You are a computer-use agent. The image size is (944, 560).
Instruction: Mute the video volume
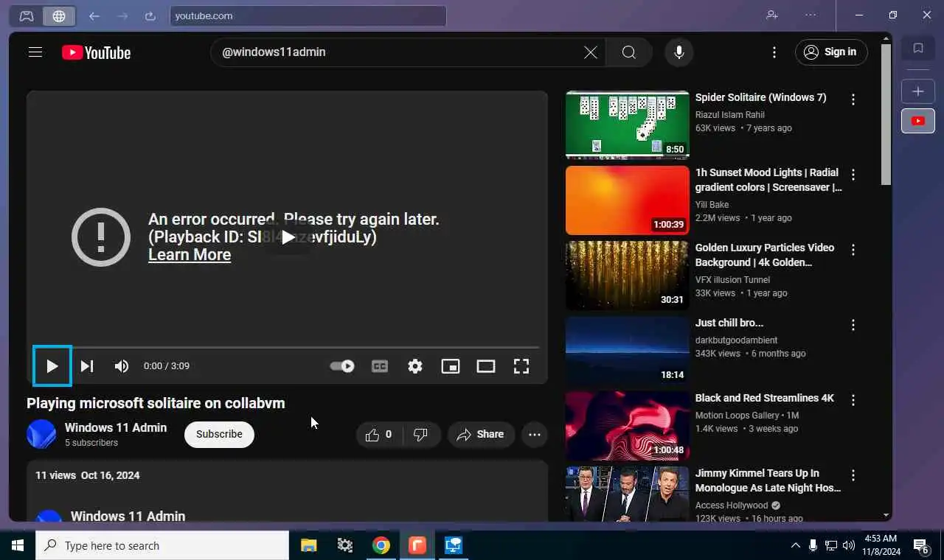point(122,366)
